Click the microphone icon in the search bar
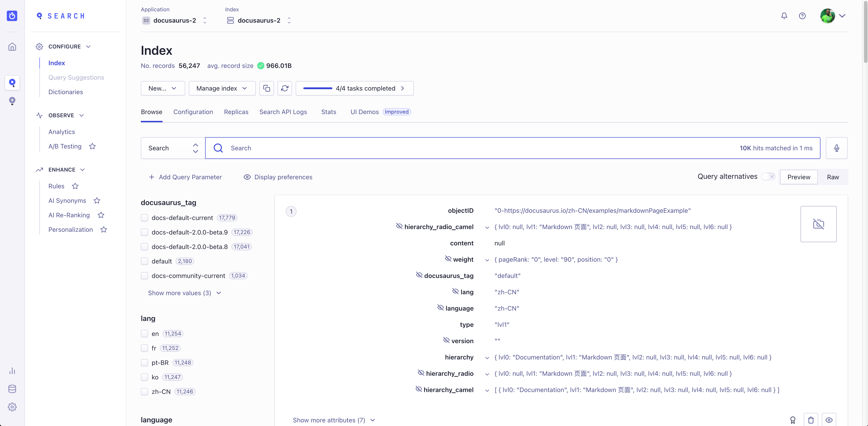Image resolution: width=868 pixels, height=426 pixels. point(836,148)
